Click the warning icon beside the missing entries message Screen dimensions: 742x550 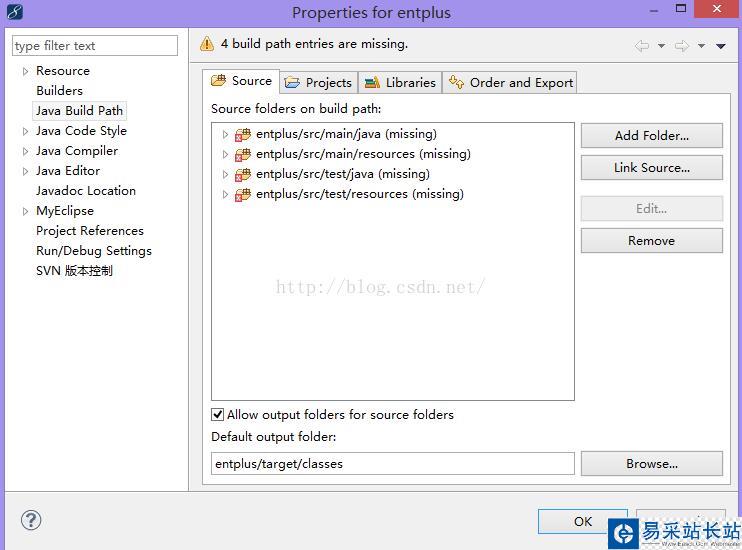(x=207, y=44)
